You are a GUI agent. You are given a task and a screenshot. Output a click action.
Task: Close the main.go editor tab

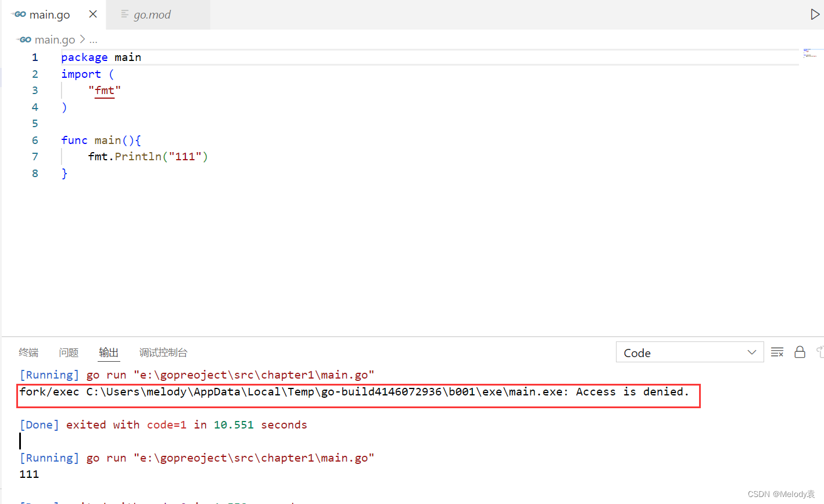point(93,14)
